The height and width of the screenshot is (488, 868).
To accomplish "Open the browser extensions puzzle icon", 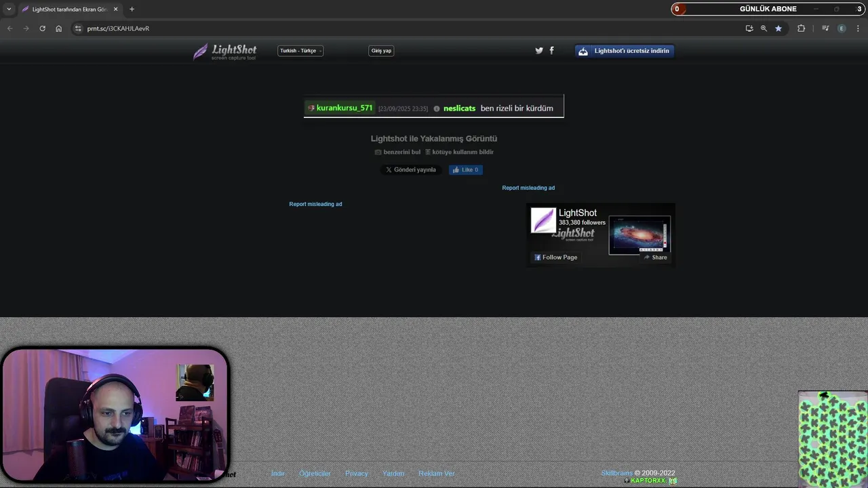I will coord(801,28).
